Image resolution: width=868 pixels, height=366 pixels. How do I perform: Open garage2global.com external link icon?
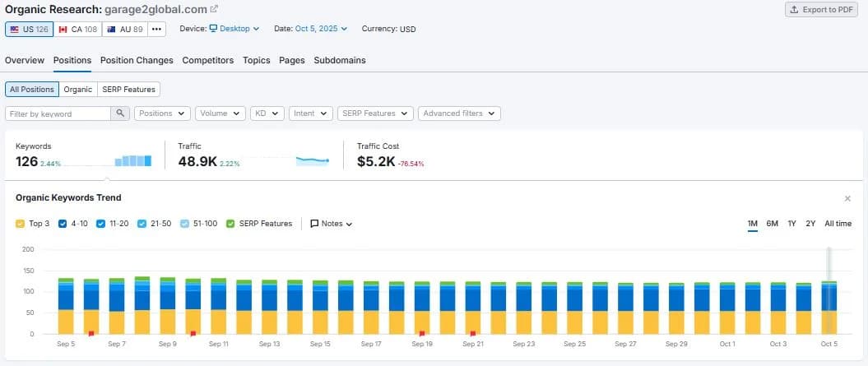click(x=214, y=9)
